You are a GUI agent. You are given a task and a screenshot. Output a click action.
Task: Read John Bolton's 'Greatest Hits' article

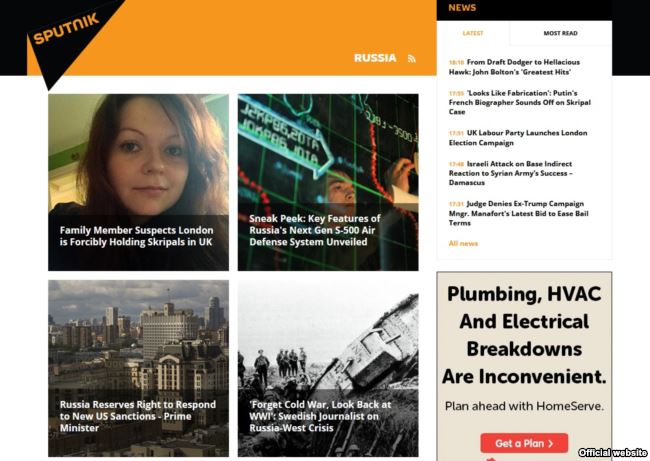pos(514,67)
